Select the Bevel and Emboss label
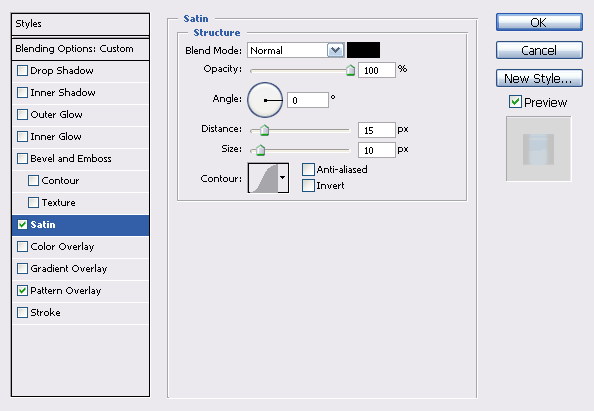The width and height of the screenshot is (594, 411). (71, 159)
